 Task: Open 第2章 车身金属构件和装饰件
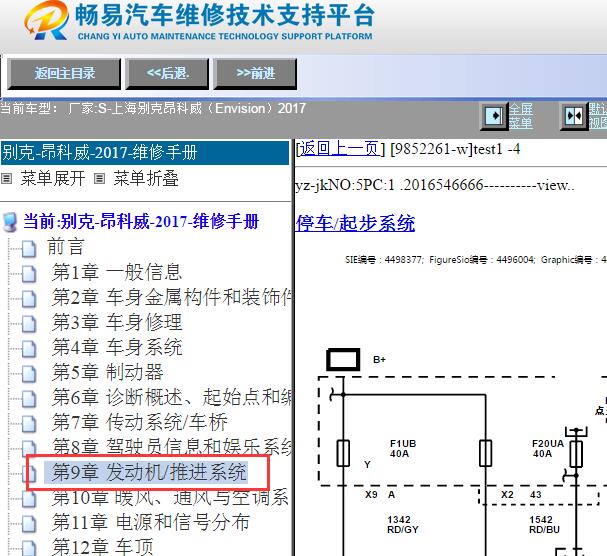pos(172,297)
